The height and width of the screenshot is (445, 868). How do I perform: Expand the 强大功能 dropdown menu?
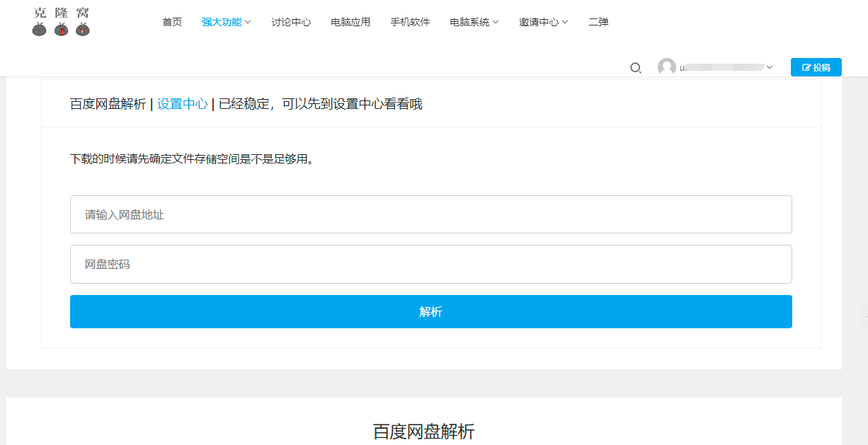[226, 22]
